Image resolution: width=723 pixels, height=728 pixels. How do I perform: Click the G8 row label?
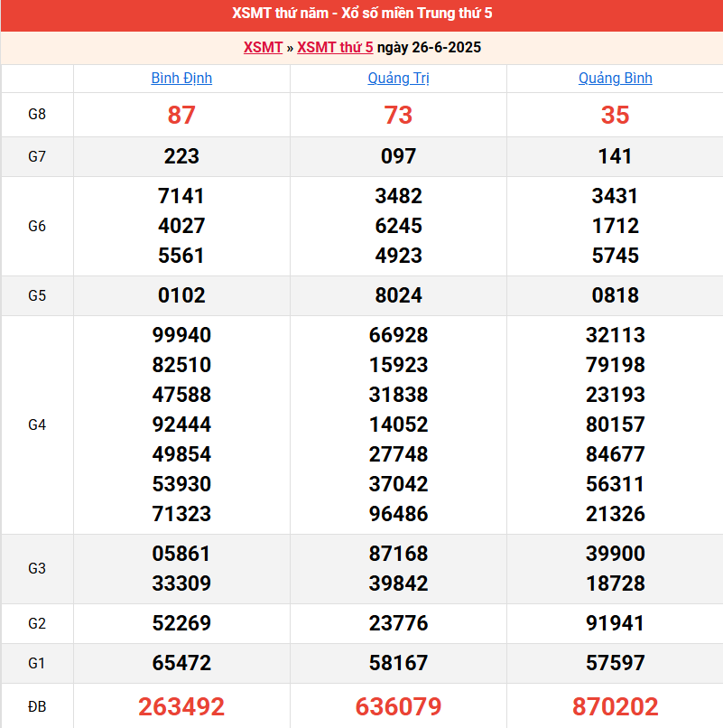(37, 115)
